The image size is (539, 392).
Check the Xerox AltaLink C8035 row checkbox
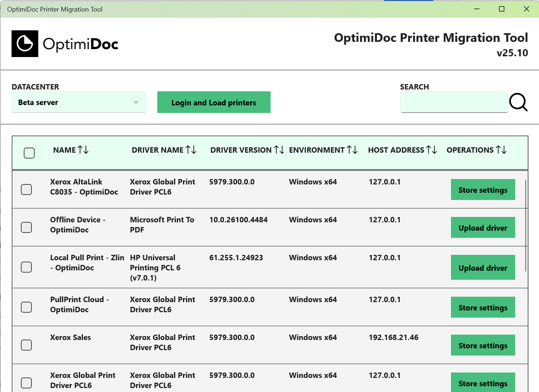point(26,190)
